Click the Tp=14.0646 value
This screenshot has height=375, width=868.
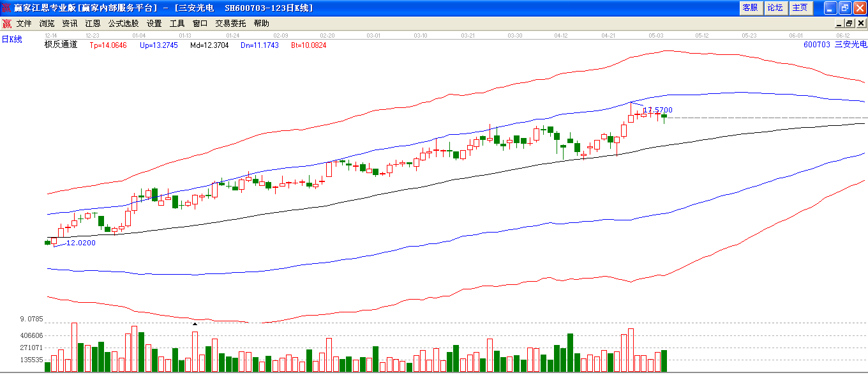point(108,45)
